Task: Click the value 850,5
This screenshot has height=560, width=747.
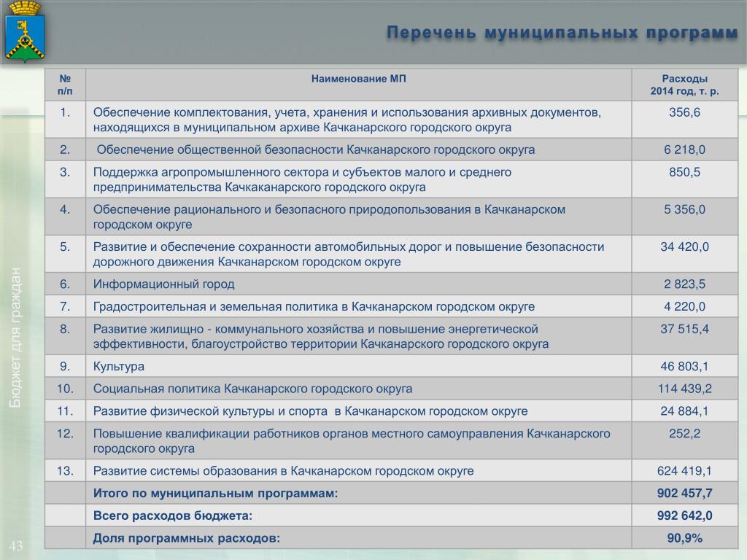Action: 684,172
